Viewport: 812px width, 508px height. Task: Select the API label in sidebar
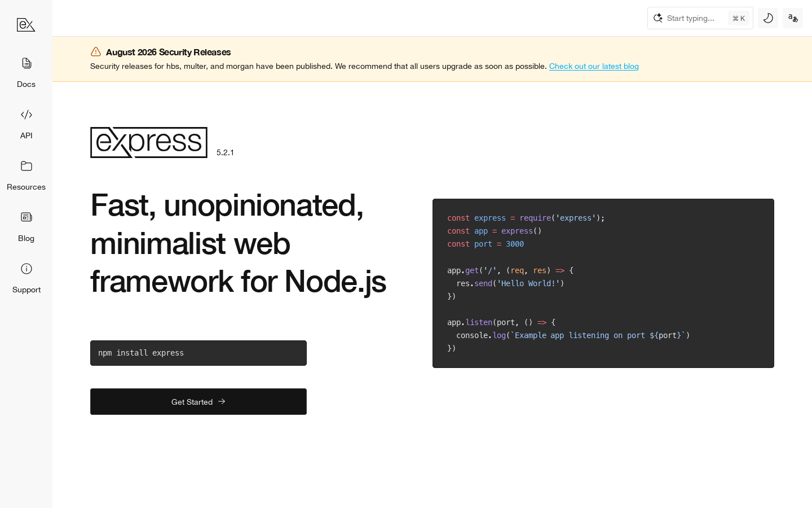(x=26, y=135)
